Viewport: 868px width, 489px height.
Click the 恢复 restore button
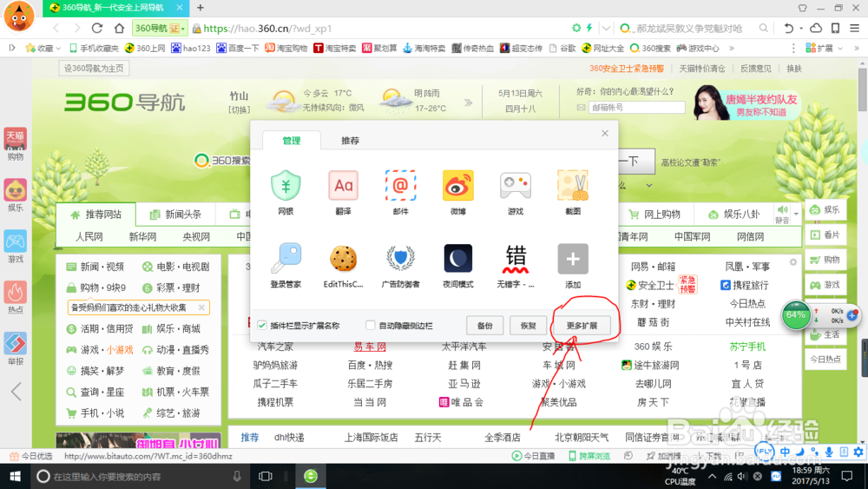pyautogui.click(x=528, y=326)
